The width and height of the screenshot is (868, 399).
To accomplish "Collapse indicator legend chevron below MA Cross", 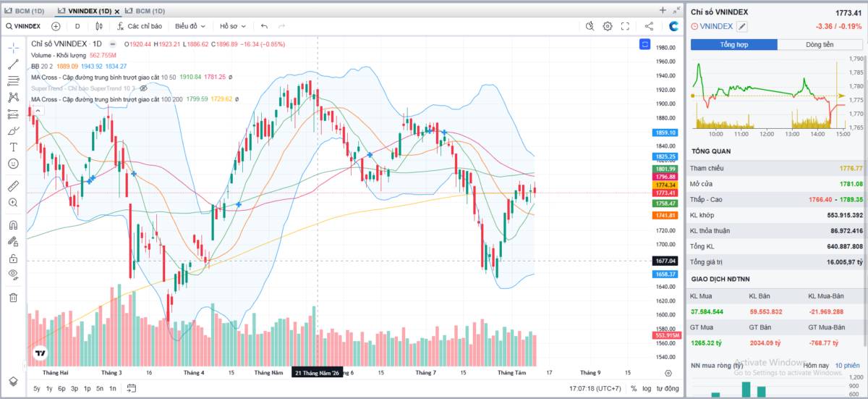I will tap(38, 110).
